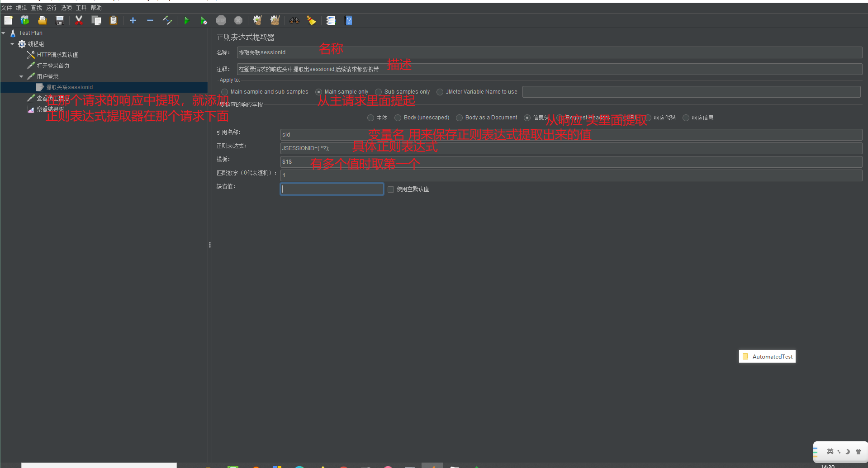The width and height of the screenshot is (868, 468).
Task: Expand all tree nodes with plus icon
Action: [133, 20]
